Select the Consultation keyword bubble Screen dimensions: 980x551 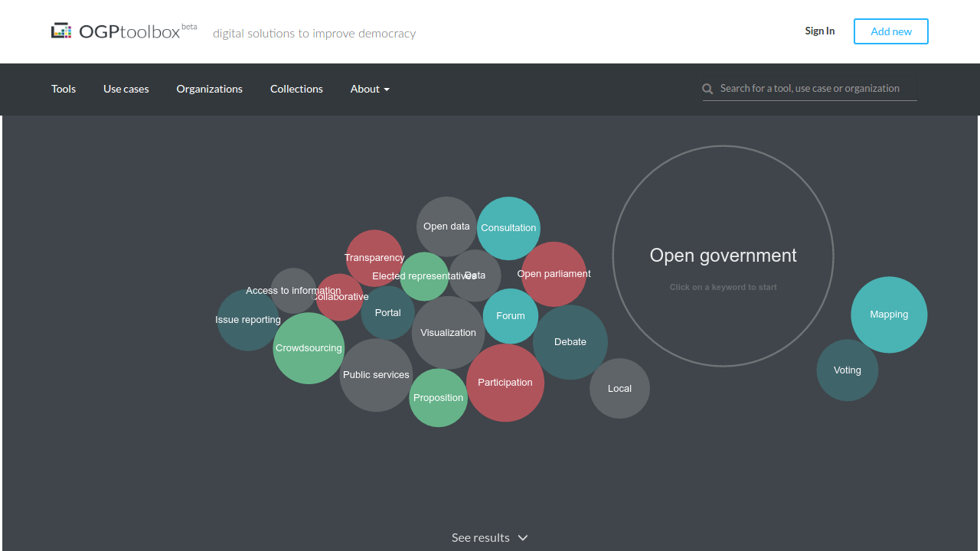tap(508, 228)
